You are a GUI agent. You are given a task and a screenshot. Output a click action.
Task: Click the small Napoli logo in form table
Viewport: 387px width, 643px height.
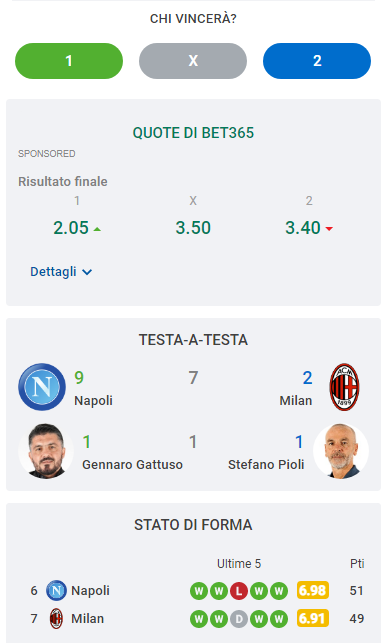click(56, 591)
